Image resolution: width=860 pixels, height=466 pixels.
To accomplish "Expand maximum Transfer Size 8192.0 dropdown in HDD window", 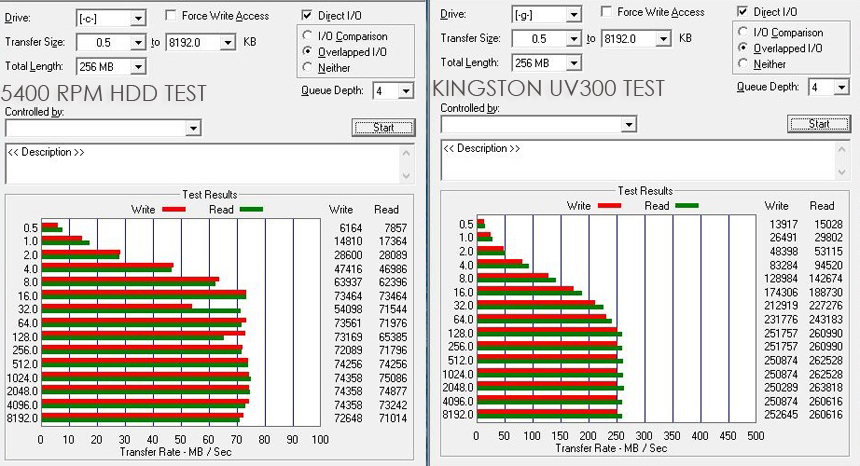I will pos(228,42).
